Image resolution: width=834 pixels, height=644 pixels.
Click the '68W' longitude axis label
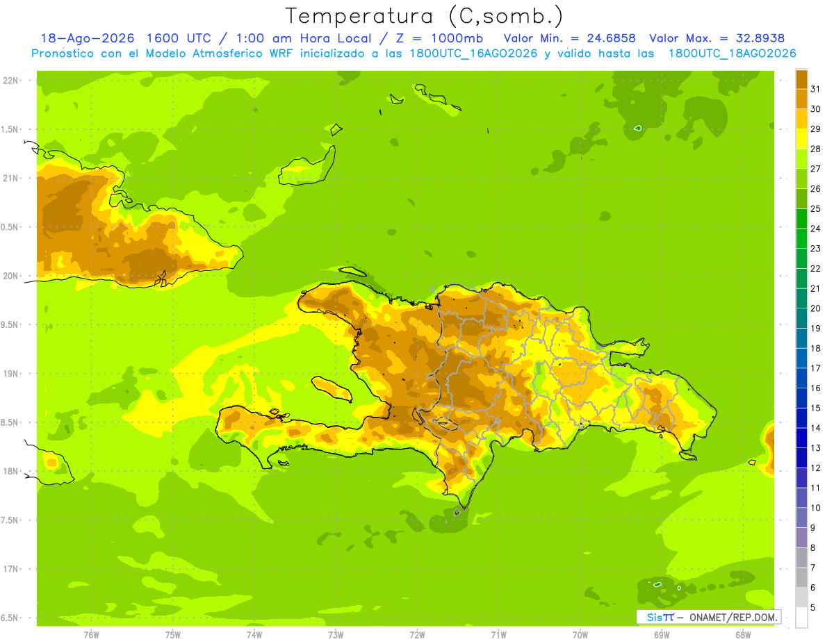click(x=743, y=635)
